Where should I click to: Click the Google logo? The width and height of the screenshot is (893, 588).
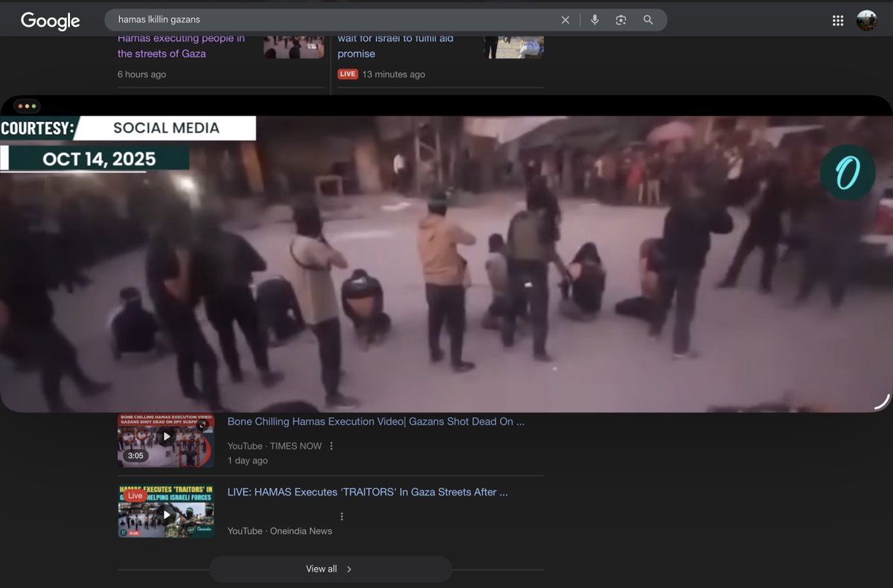[x=50, y=21]
